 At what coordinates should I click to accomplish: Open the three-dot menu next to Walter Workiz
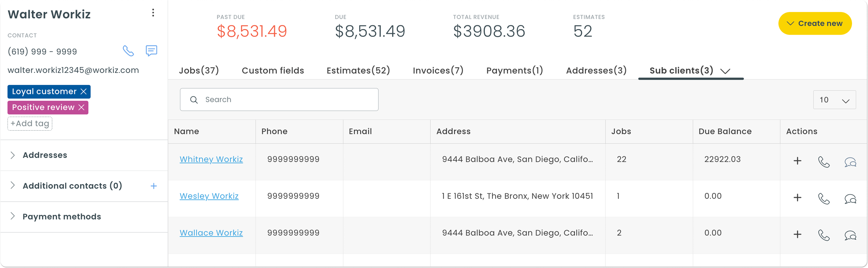[x=153, y=13]
